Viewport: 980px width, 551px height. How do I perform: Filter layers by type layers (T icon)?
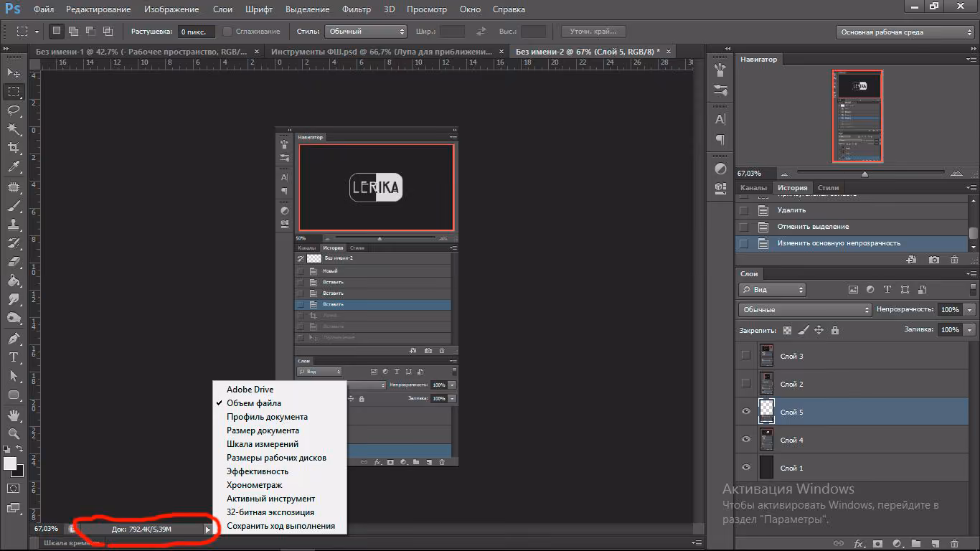click(x=887, y=290)
